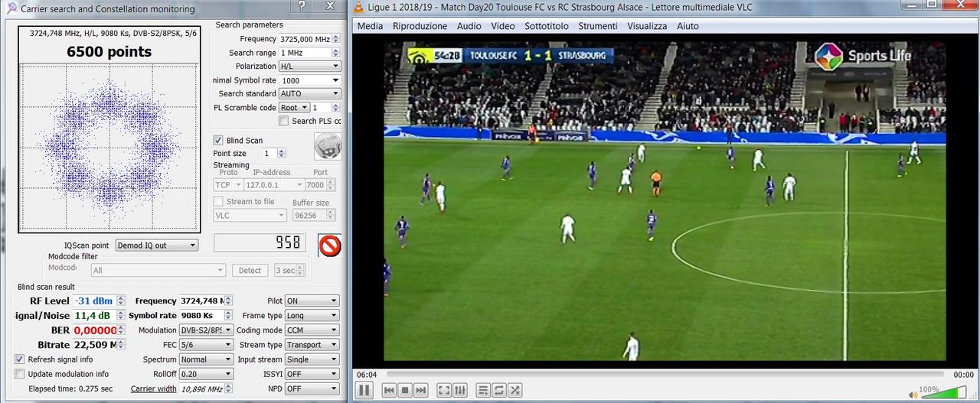The width and height of the screenshot is (980, 403).
Task: Open the Visualizza menu
Action: [x=647, y=26]
